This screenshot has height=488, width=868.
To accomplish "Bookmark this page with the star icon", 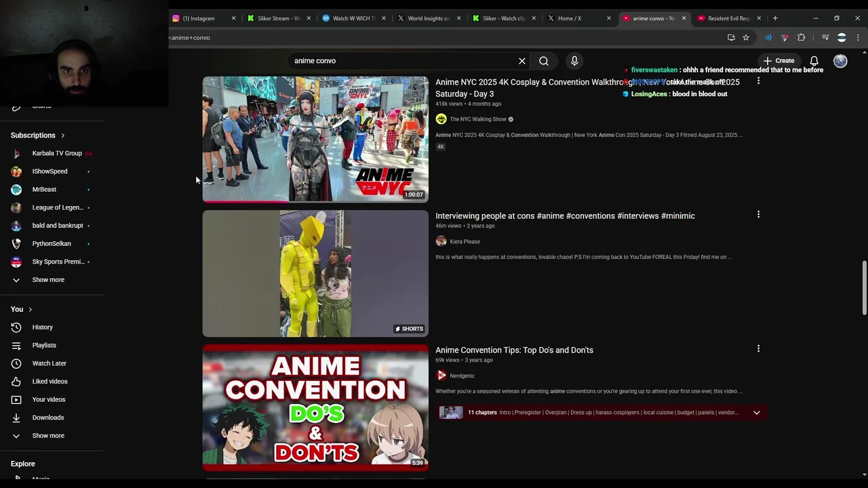I will point(746,37).
